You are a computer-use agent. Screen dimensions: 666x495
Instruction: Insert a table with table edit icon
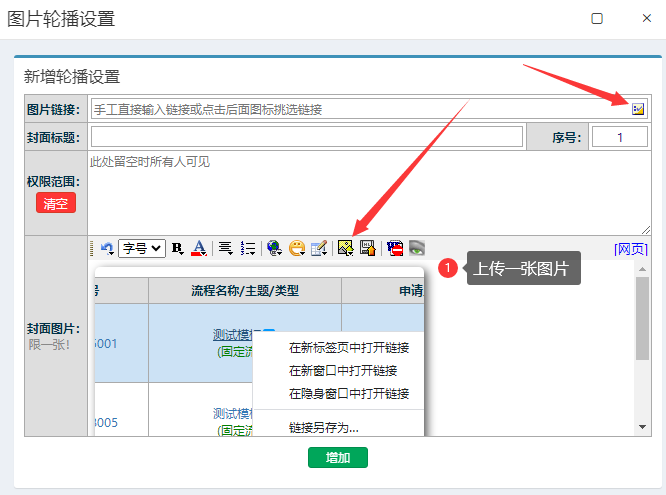tap(319, 248)
